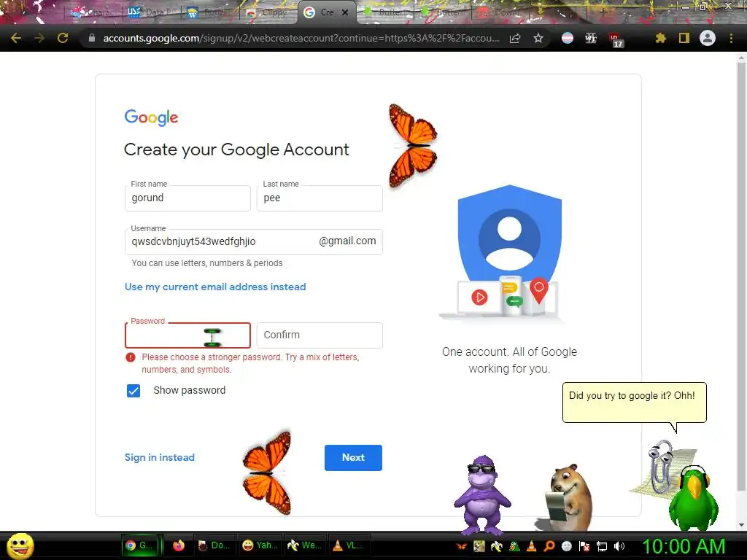
Task: Uncheck the Show password checkbox
Action: tap(133, 391)
